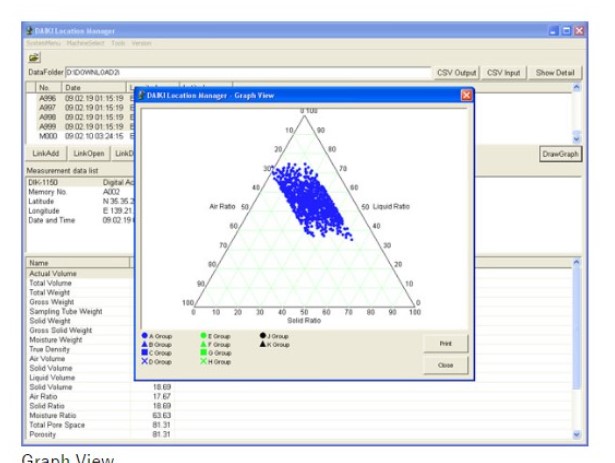
Task: Click the measurement table scrollbar up arrow
Action: click(576, 262)
